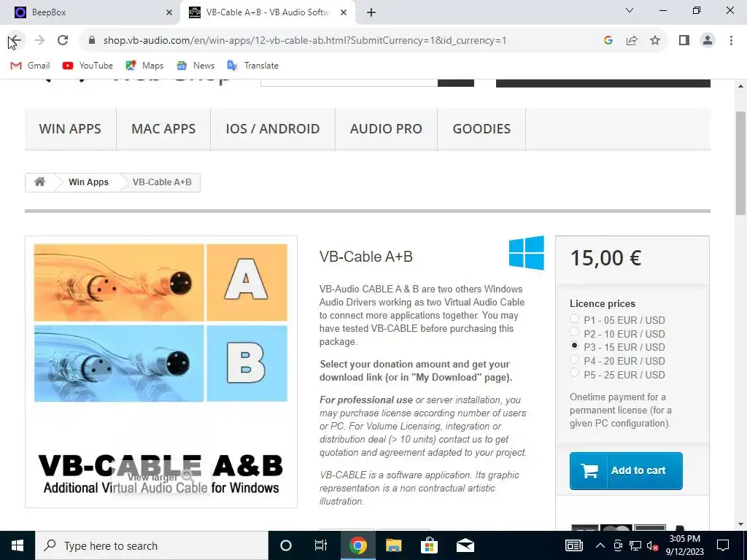Click the page vertical scrollbar thumb
The width and height of the screenshot is (747, 560).
coord(741,163)
